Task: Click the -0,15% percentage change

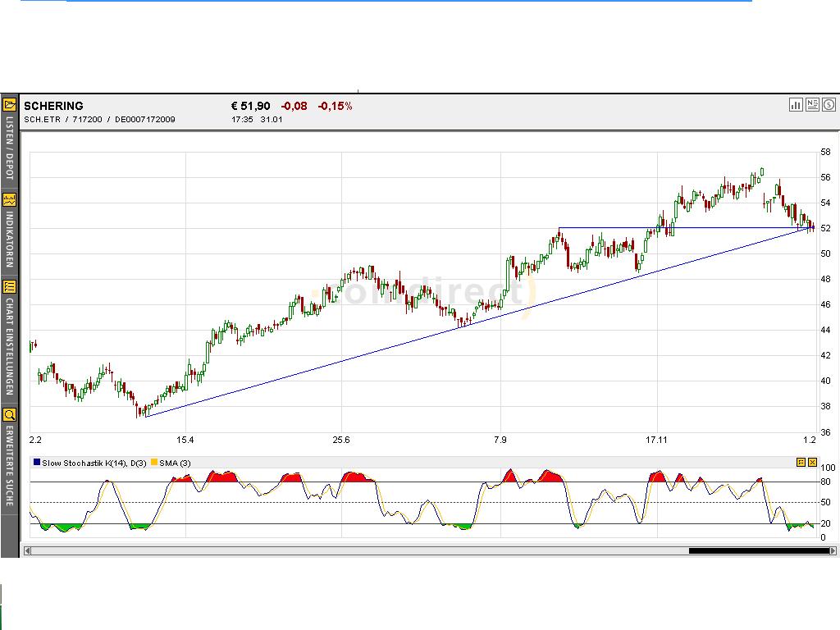Action: click(335, 106)
